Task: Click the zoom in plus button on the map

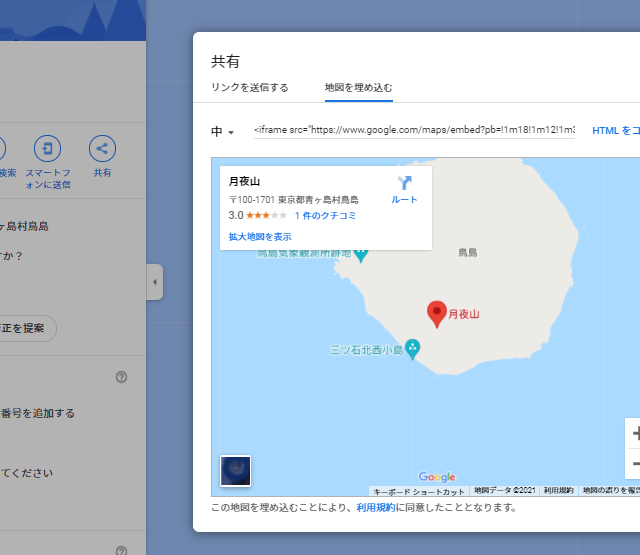Action: click(635, 433)
